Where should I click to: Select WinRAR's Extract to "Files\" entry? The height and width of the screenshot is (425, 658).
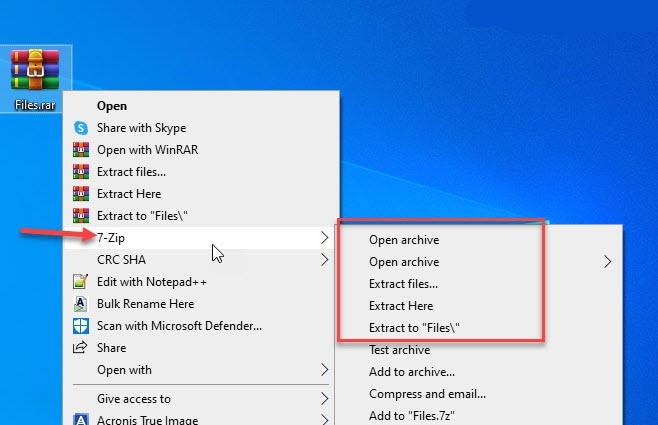pos(201,216)
